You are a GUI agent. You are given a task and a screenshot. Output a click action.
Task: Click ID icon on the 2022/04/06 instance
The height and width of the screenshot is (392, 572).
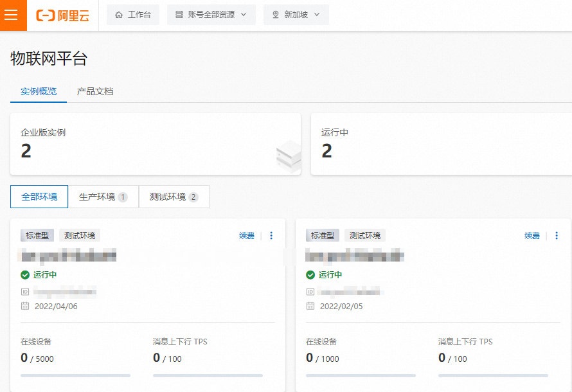click(25, 292)
